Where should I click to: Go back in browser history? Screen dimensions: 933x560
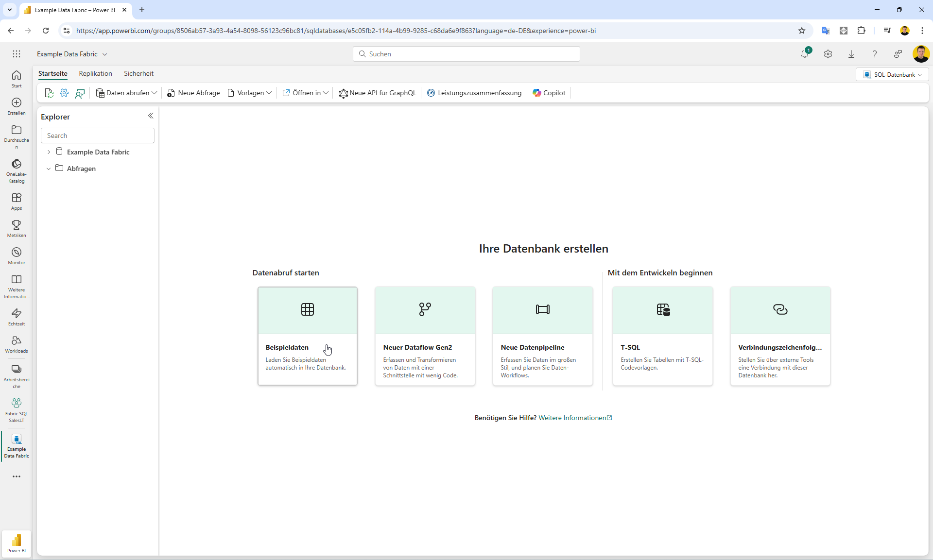pos(11,31)
